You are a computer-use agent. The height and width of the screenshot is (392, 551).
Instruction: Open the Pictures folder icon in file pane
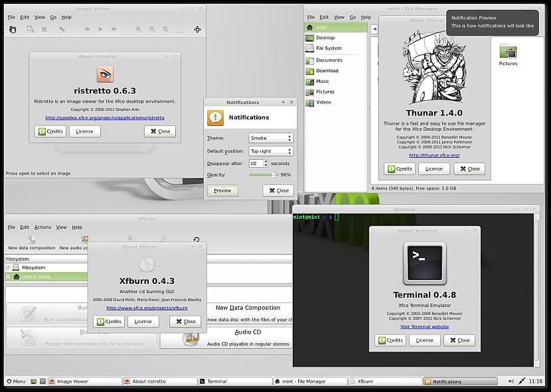508,51
